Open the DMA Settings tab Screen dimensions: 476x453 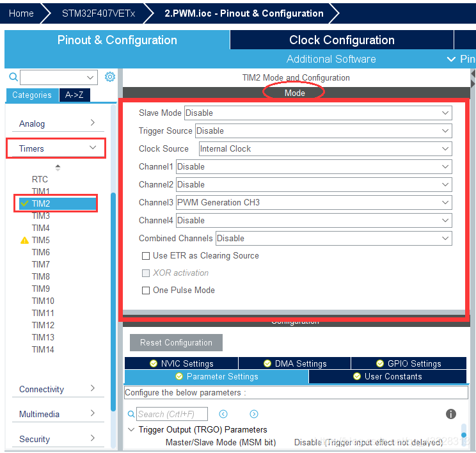tap(294, 363)
